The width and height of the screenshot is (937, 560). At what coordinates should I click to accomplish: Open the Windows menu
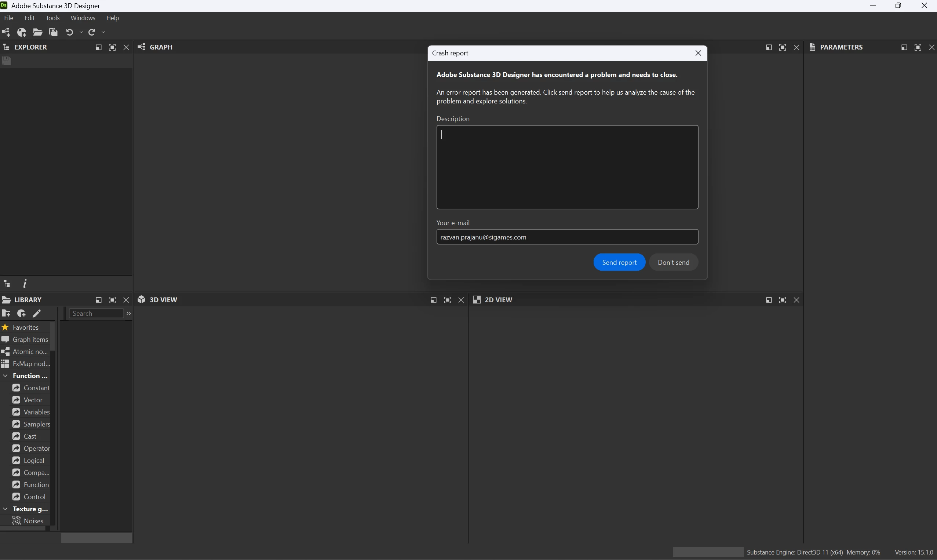83,18
